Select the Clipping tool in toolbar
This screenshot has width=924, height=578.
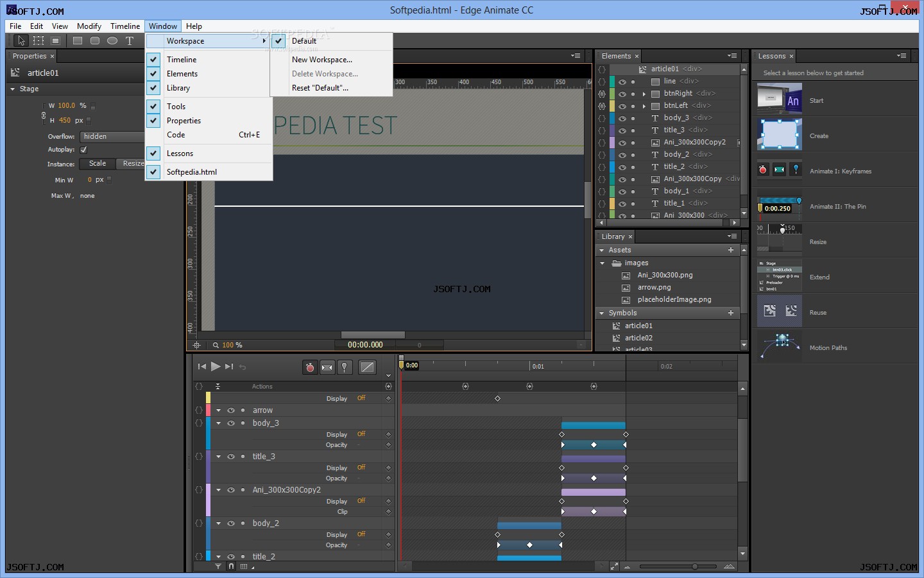click(56, 40)
